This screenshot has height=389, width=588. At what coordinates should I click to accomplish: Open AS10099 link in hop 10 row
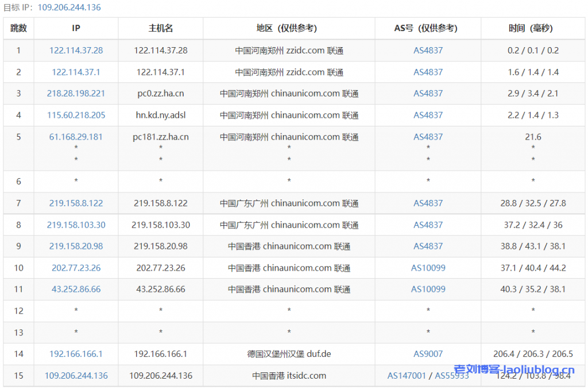tap(428, 268)
